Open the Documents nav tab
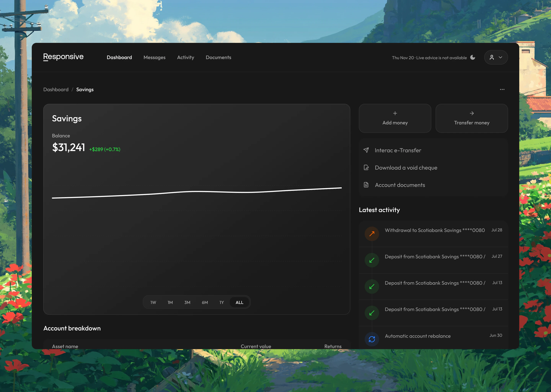 [x=218, y=57]
